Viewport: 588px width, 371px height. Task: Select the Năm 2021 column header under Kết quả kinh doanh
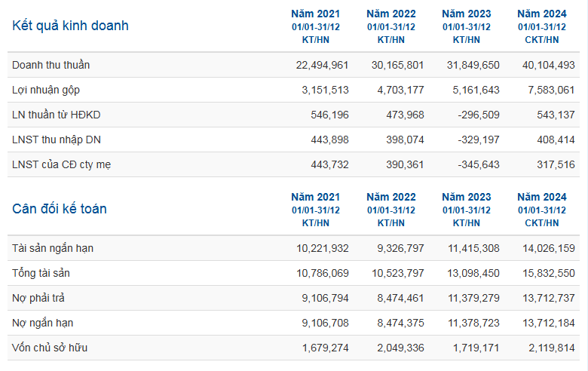tap(316, 14)
